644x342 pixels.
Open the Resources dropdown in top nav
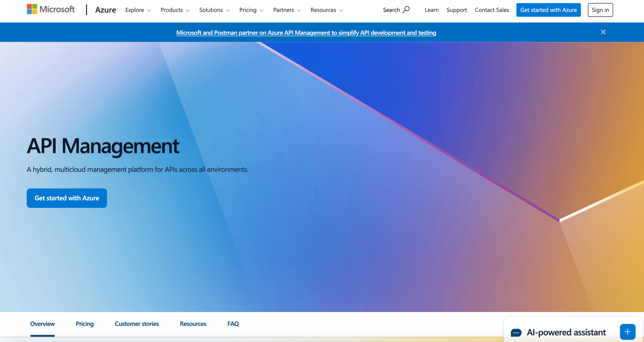click(327, 10)
